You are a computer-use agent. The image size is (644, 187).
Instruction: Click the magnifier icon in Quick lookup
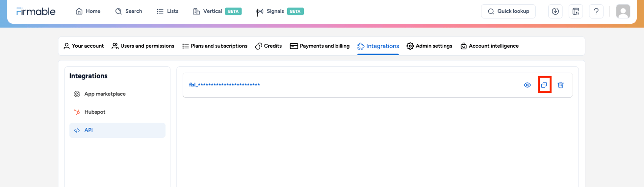491,12
